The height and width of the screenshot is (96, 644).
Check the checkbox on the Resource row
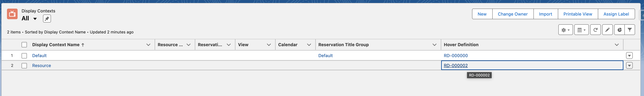24,65
